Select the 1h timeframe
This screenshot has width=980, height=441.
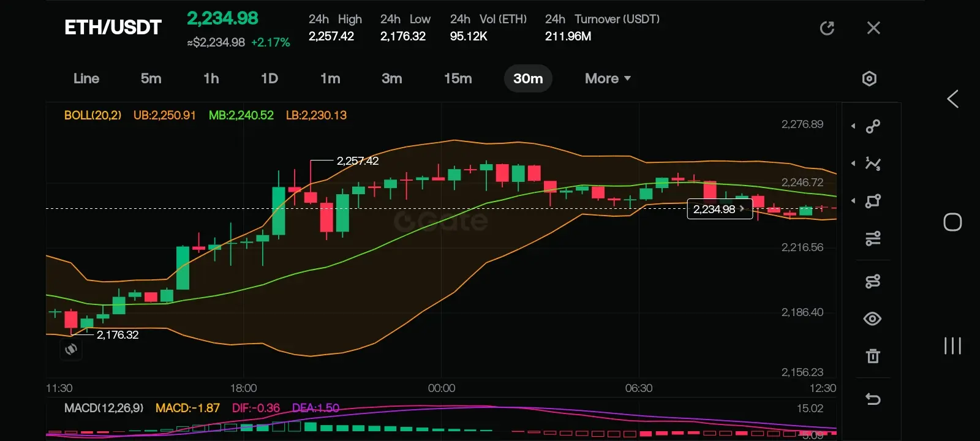point(211,78)
